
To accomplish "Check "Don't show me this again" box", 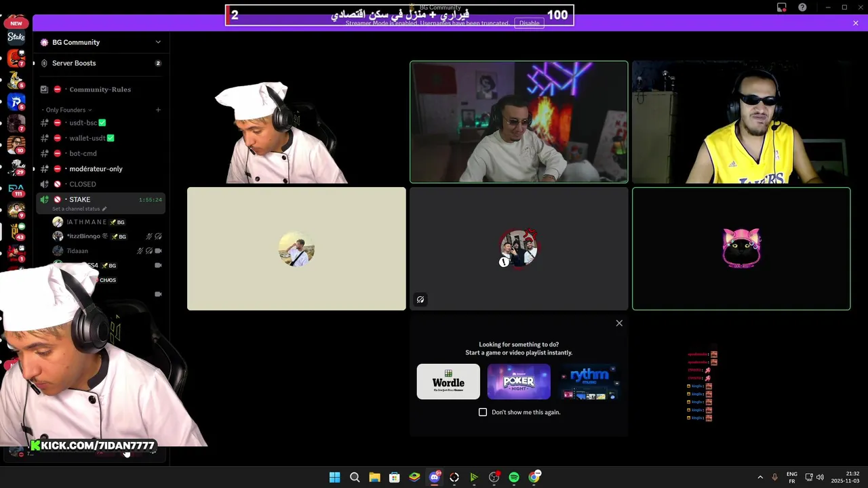I will tap(483, 412).
